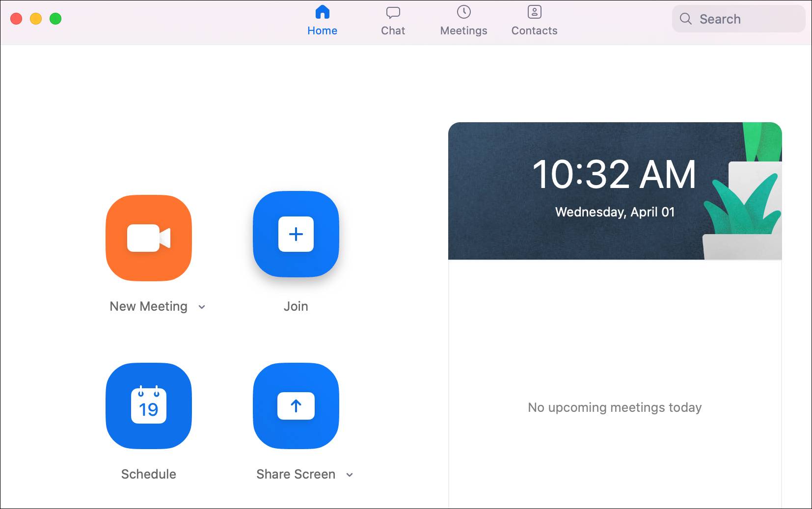Viewport: 812px width, 509px height.
Task: Click the Schedule label text
Action: (149, 474)
